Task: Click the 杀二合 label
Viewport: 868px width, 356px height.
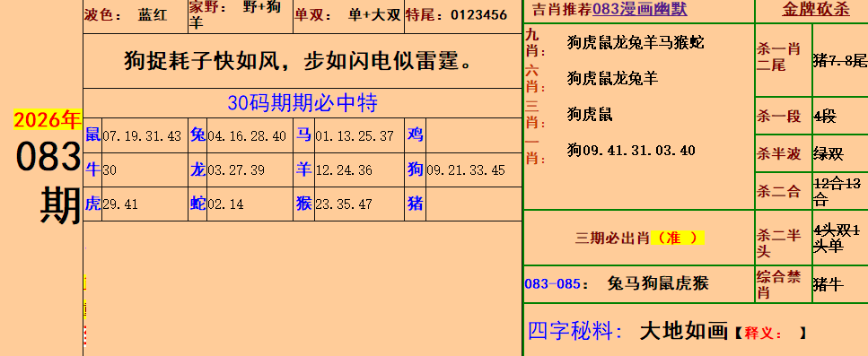Action: pos(778,191)
